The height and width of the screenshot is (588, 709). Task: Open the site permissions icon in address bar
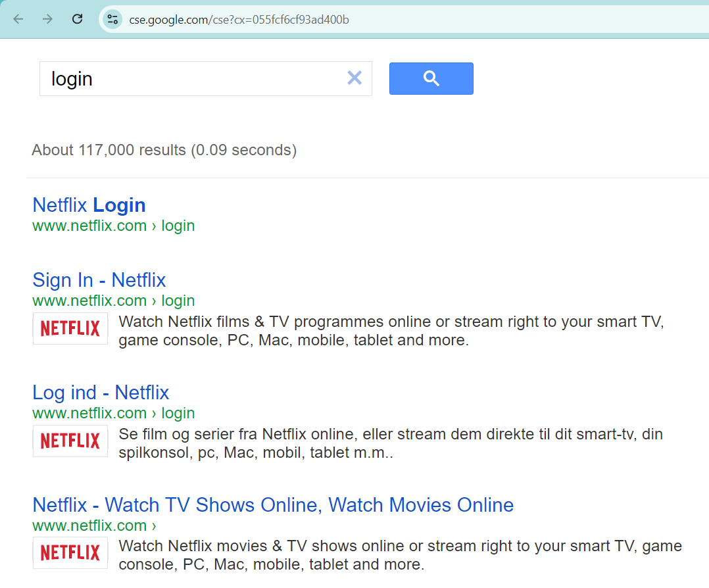[x=112, y=19]
